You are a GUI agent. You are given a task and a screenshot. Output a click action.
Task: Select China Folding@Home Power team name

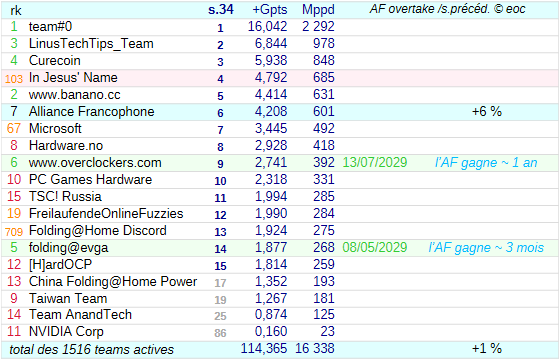click(113, 281)
